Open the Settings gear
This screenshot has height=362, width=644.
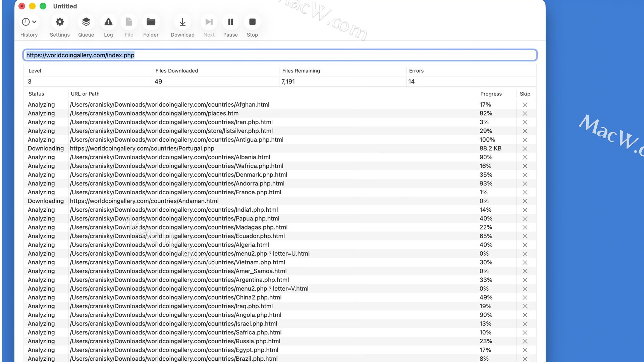pos(60,22)
